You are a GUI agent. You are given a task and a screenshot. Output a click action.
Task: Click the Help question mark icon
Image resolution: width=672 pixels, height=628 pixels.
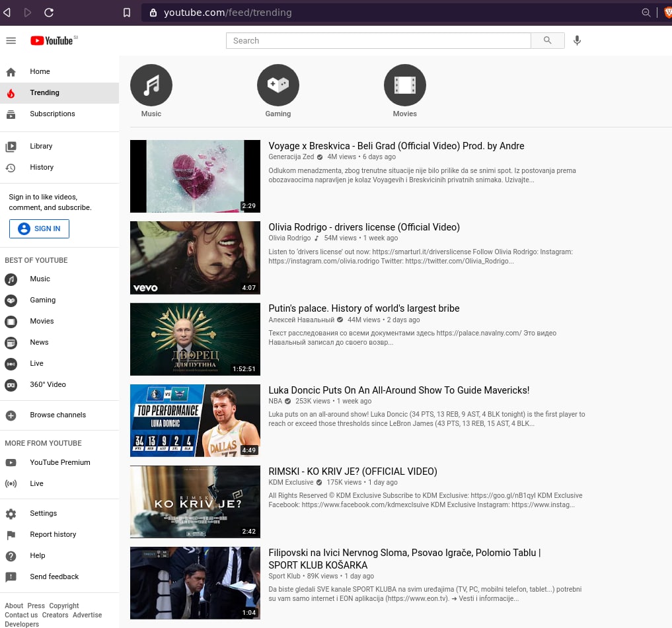click(x=11, y=555)
